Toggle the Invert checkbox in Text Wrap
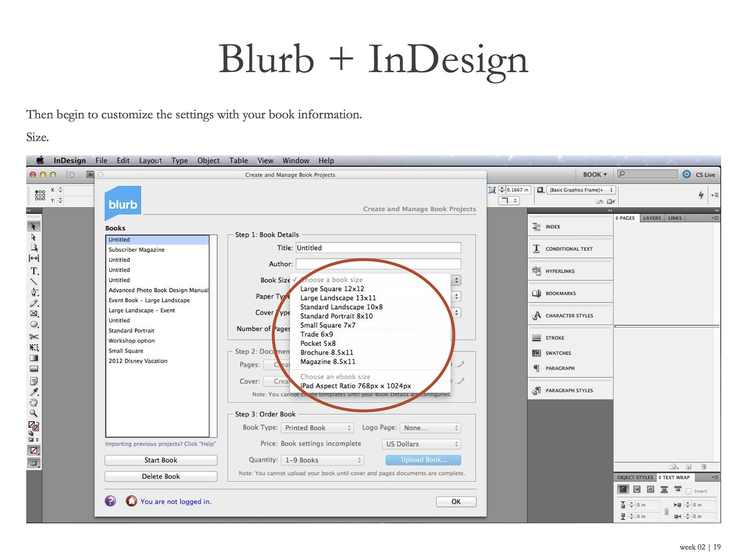Image resolution: width=747 pixels, height=560 pixels. coord(688,491)
